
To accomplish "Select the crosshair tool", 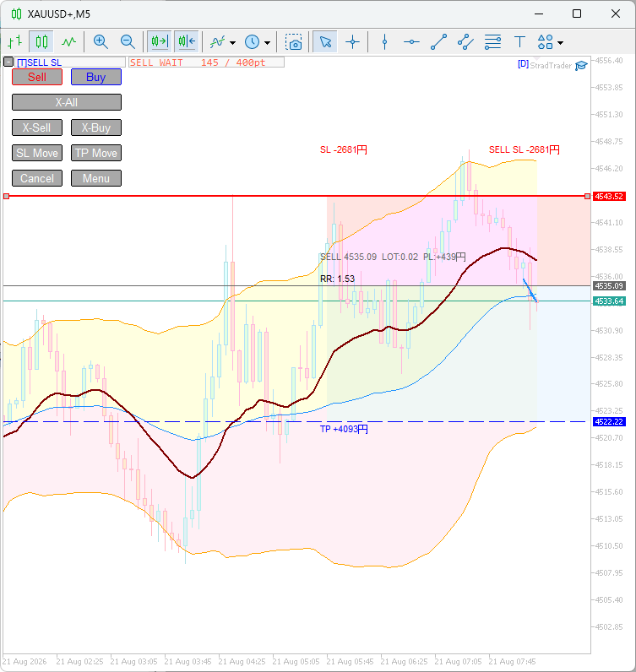I will (x=352, y=42).
